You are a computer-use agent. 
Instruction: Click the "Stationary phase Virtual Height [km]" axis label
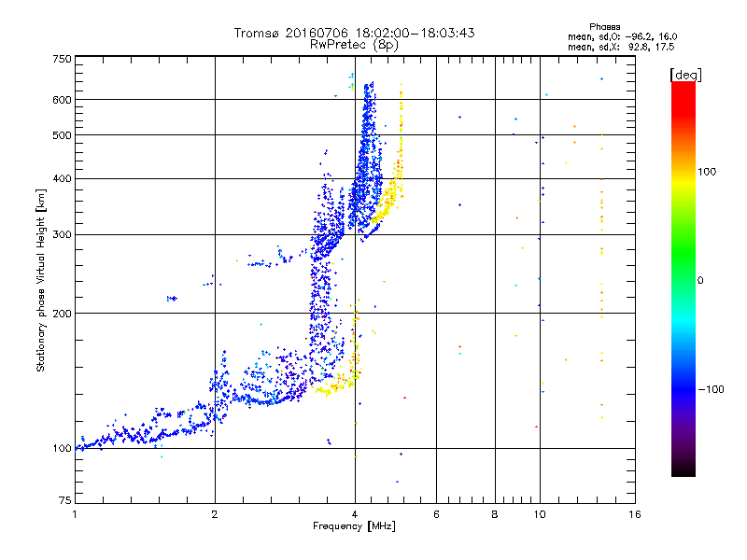point(41,281)
